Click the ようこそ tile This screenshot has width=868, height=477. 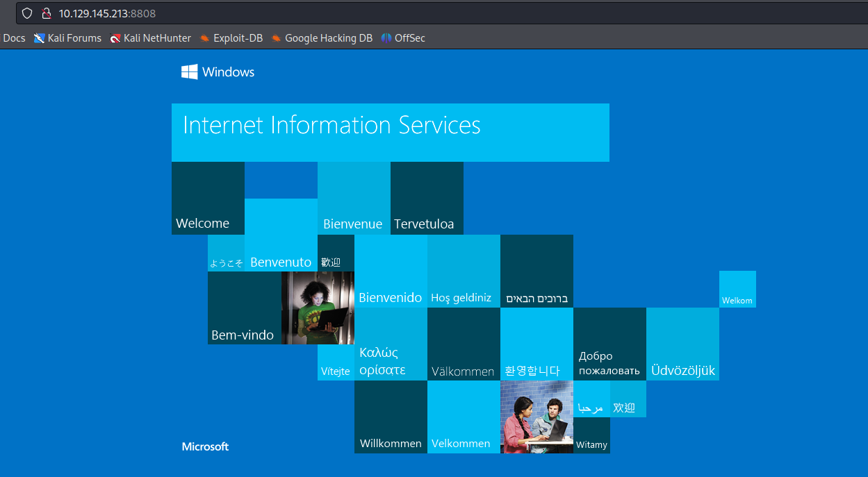(x=226, y=253)
